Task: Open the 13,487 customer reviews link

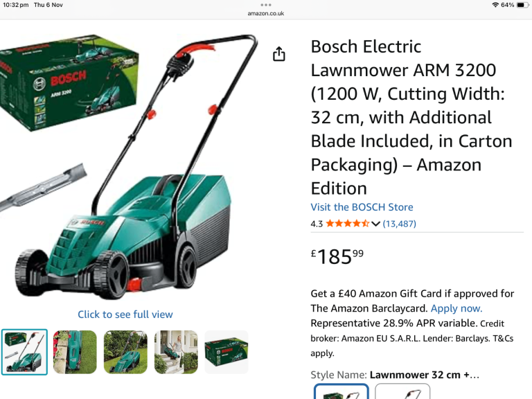Action: 399,224
